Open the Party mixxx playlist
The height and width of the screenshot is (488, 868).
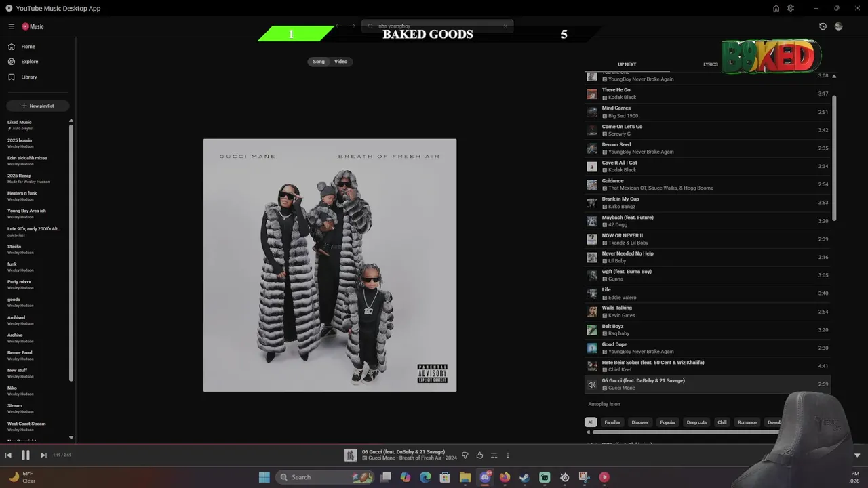click(x=34, y=285)
